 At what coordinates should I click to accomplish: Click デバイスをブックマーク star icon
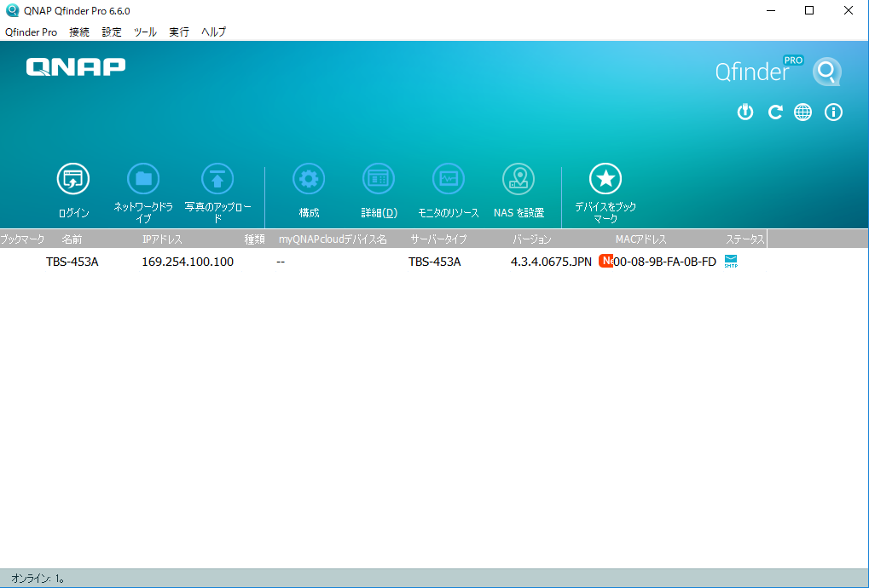pos(605,179)
